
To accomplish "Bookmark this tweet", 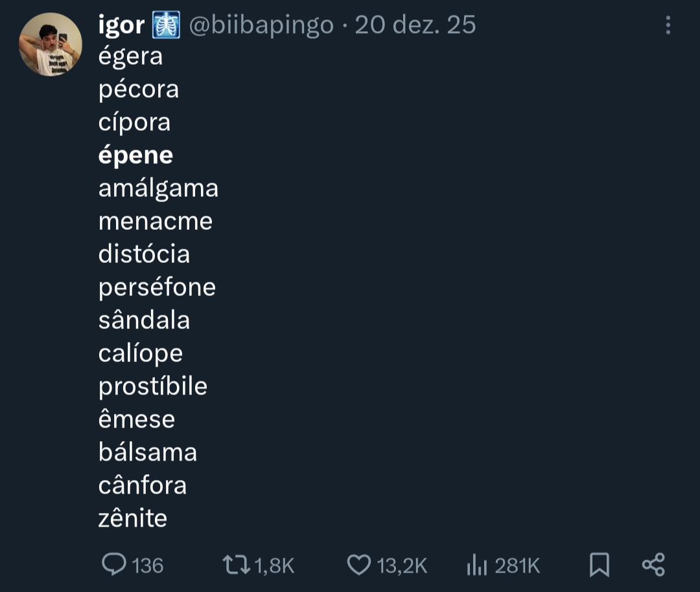I will point(600,565).
